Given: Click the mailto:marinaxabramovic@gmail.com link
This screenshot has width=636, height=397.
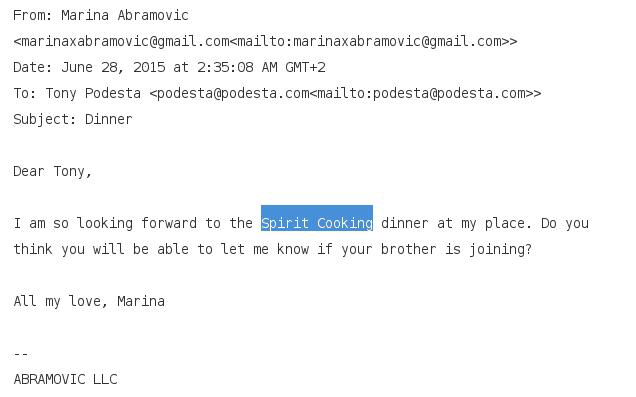Looking at the screenshot, I should pos(369,41).
